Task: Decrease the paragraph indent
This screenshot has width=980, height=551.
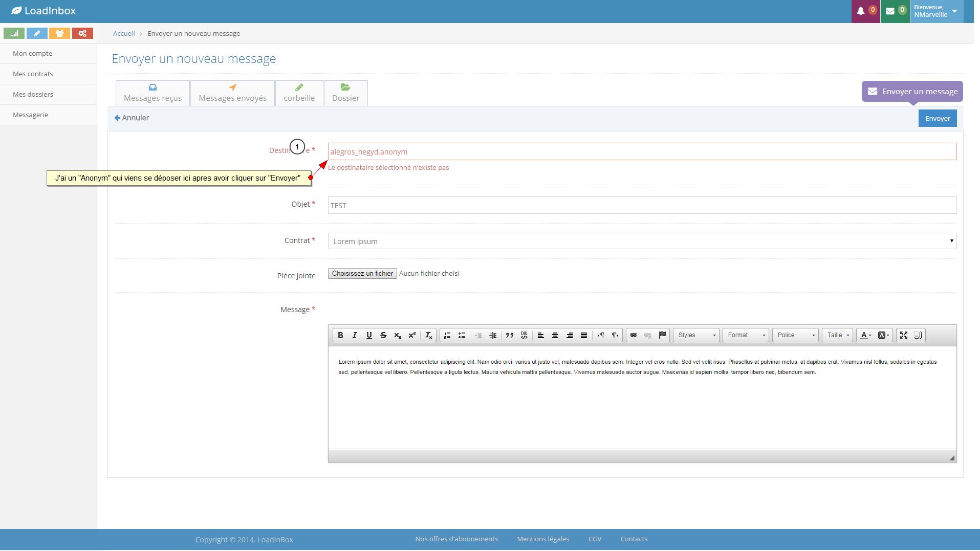Action: (x=478, y=335)
